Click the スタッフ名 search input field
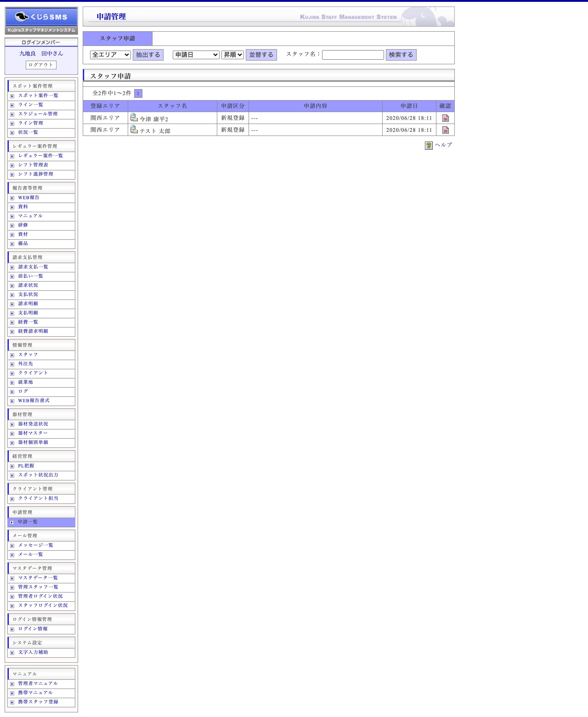 click(x=353, y=55)
